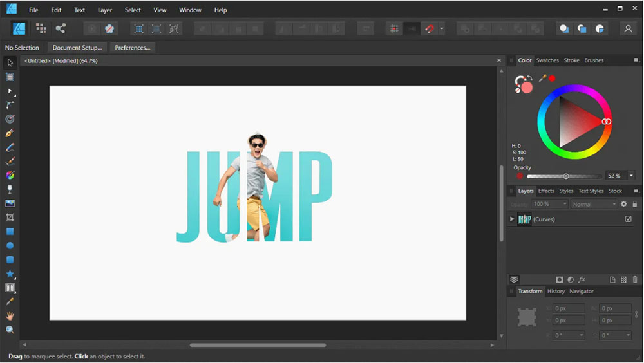The height and width of the screenshot is (363, 644).
Task: Click the Share icon in top toolbar
Action: point(61,28)
